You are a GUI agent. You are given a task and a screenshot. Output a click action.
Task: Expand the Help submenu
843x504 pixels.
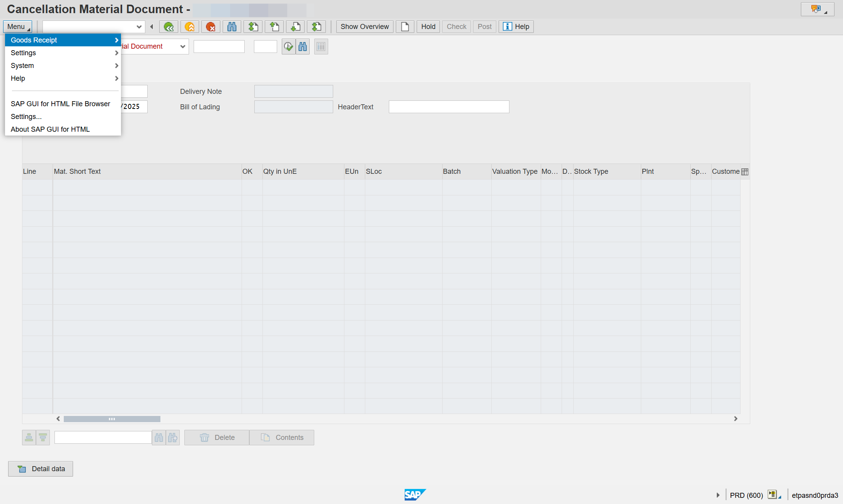click(x=63, y=78)
